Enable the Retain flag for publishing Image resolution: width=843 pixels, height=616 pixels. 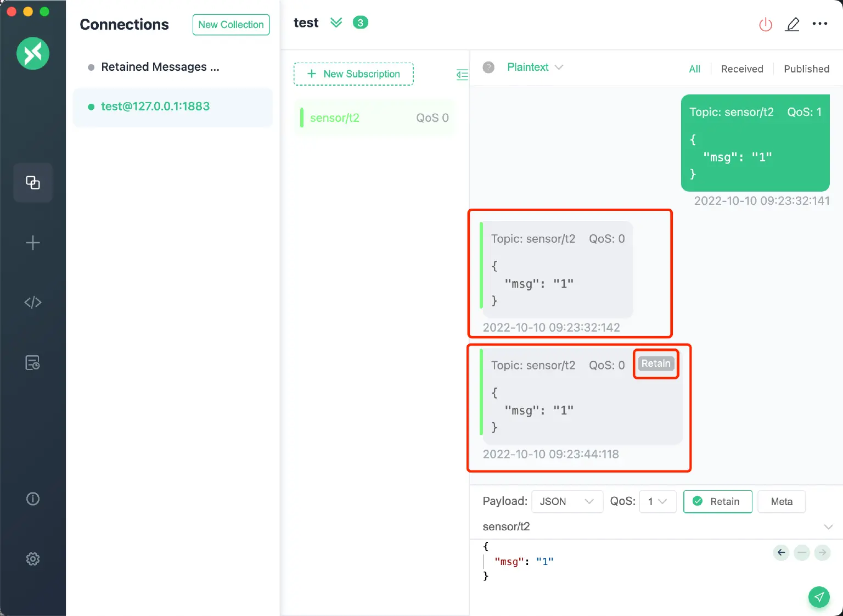(717, 501)
